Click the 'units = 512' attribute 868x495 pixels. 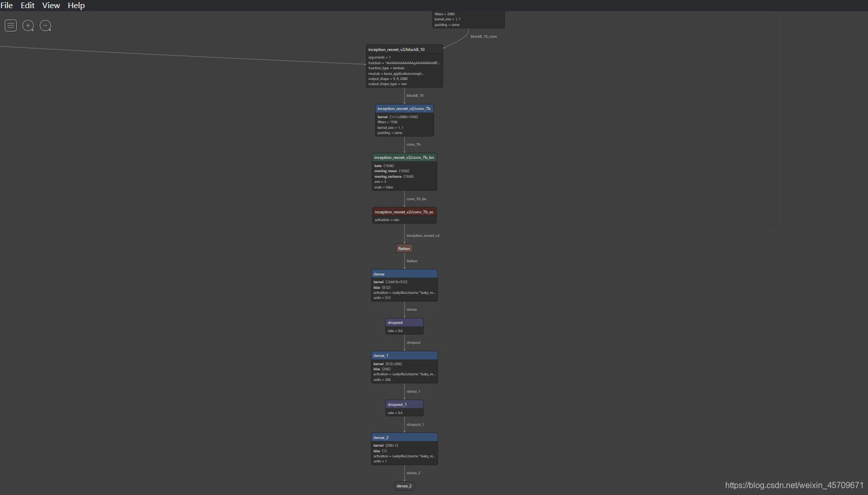[382, 298]
